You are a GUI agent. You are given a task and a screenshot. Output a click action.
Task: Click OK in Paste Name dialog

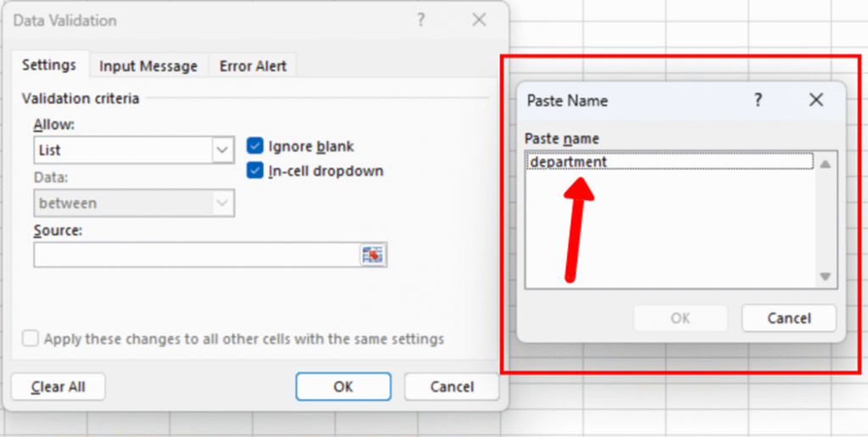pos(680,318)
